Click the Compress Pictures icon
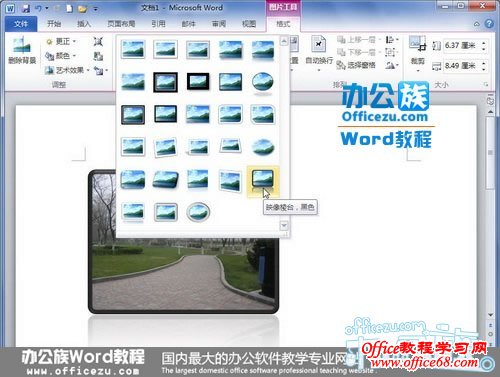The image size is (500, 377). pyautogui.click(x=98, y=41)
